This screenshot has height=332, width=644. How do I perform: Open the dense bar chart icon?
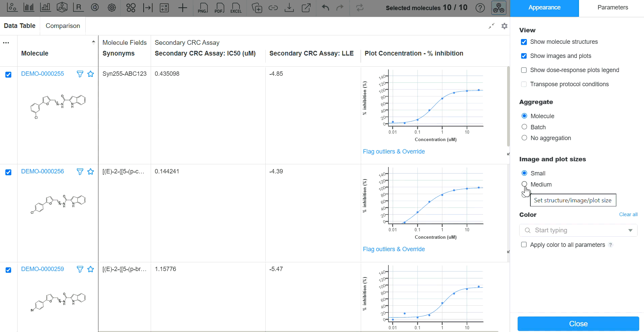(x=29, y=7)
